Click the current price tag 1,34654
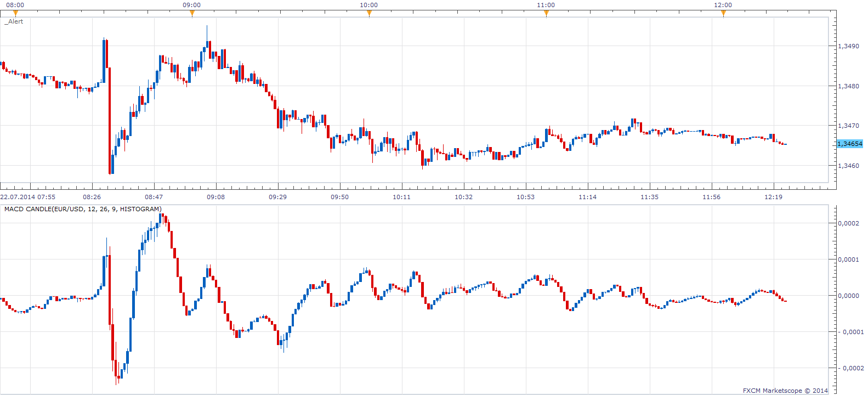 (x=850, y=144)
